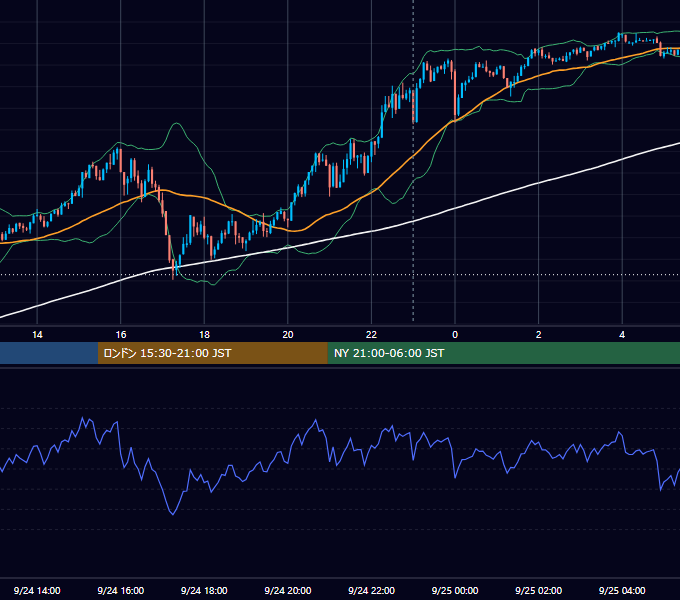
Task: Click the 9/24 20:00 date label
Action: point(288,590)
